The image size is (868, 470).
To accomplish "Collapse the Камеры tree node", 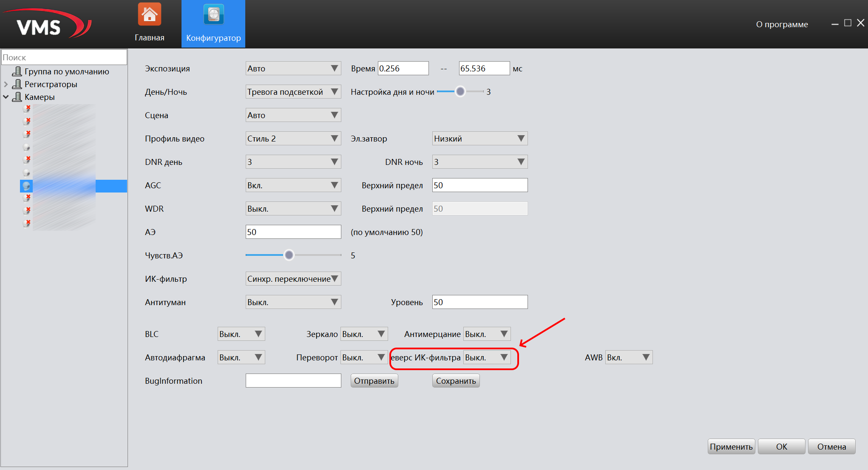I will click(6, 97).
